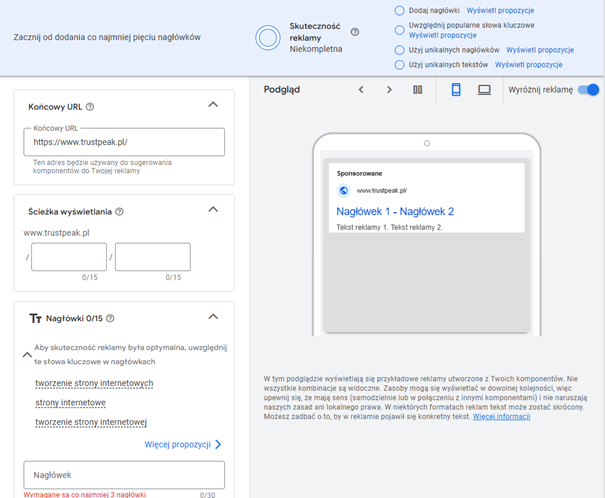Turn off the Wyróżnij reklamę switch
605x498 pixels.
point(588,90)
